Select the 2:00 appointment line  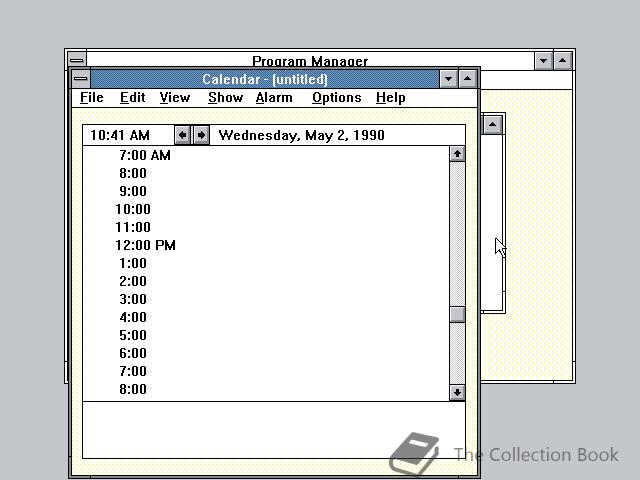(266, 281)
